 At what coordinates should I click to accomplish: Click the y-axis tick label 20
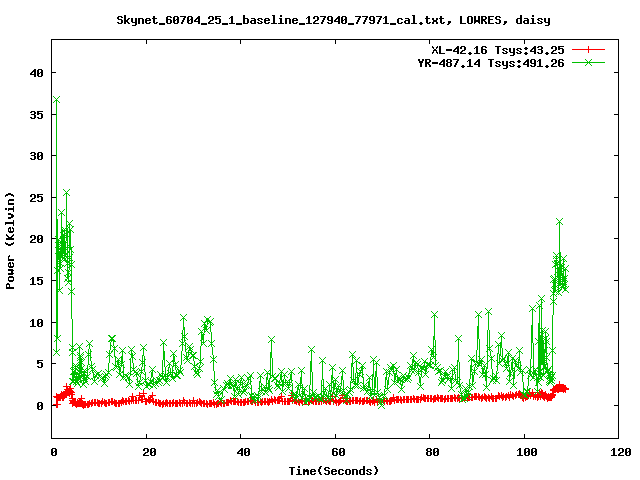click(37, 239)
